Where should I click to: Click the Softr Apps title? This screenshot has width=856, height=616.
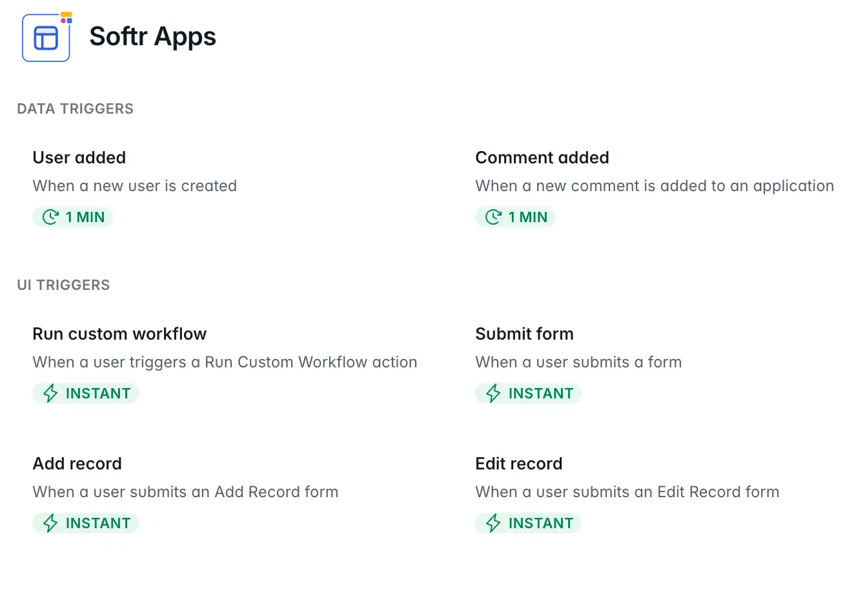[152, 37]
